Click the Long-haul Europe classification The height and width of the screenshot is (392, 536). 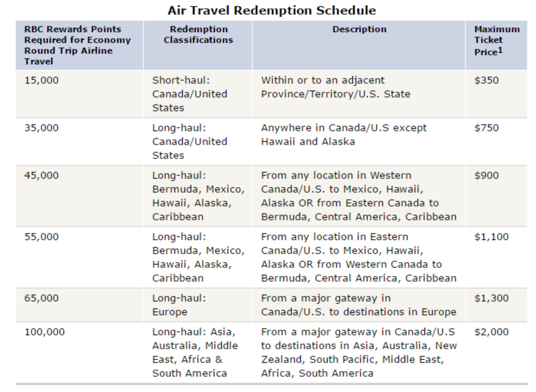179,305
